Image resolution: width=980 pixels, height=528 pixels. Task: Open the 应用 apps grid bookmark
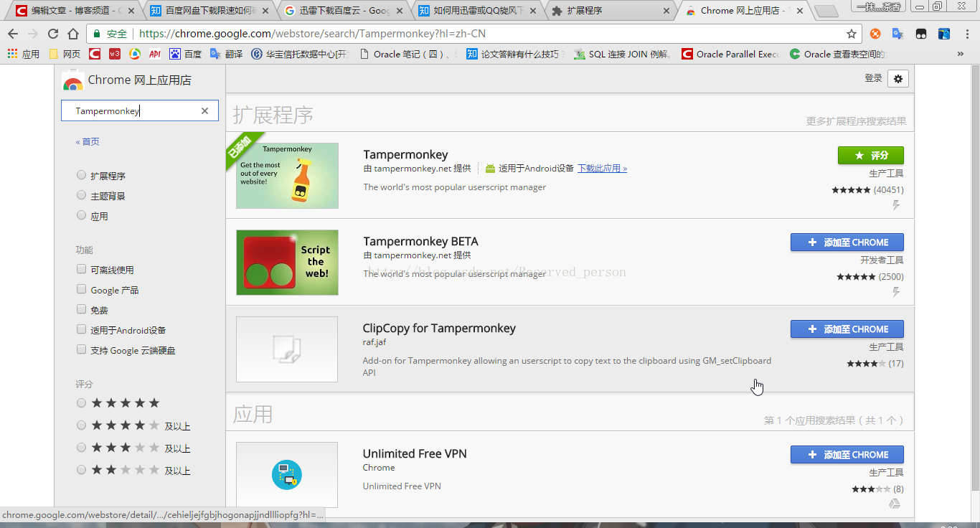[x=23, y=54]
